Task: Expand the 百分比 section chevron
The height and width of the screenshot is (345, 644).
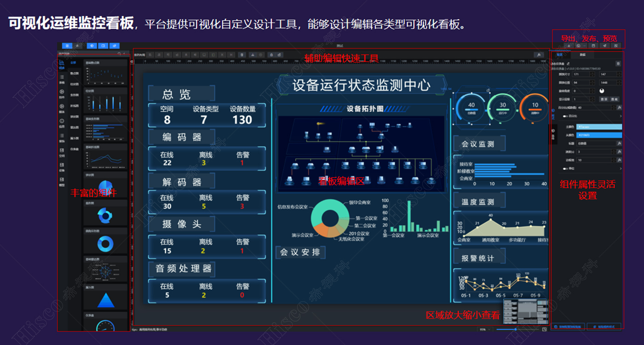Action: click(x=620, y=116)
